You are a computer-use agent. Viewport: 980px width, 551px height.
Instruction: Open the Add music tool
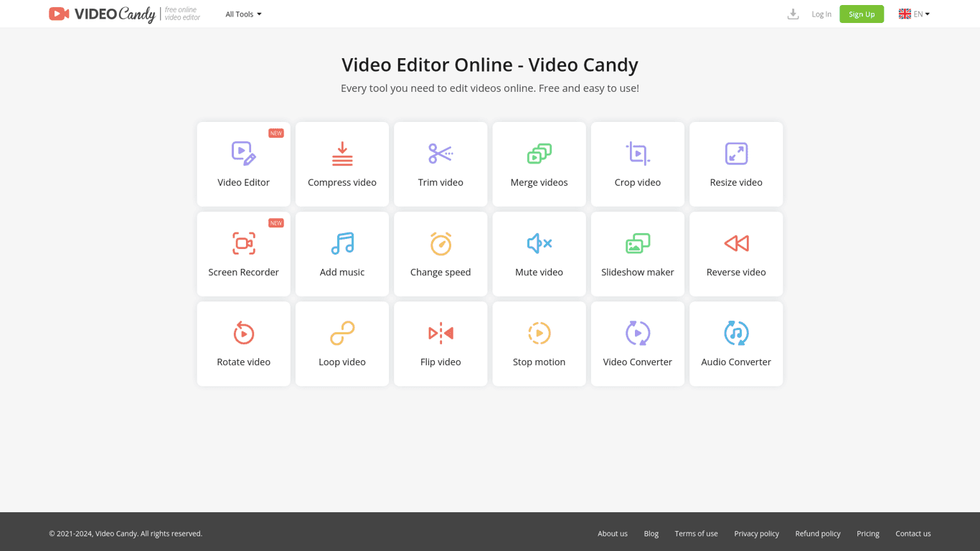pyautogui.click(x=342, y=253)
